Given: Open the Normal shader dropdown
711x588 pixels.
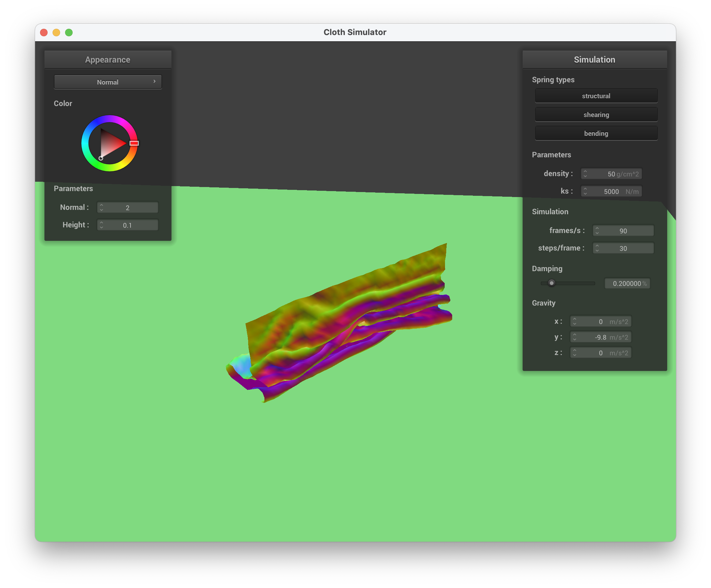Looking at the screenshot, I should pos(108,82).
